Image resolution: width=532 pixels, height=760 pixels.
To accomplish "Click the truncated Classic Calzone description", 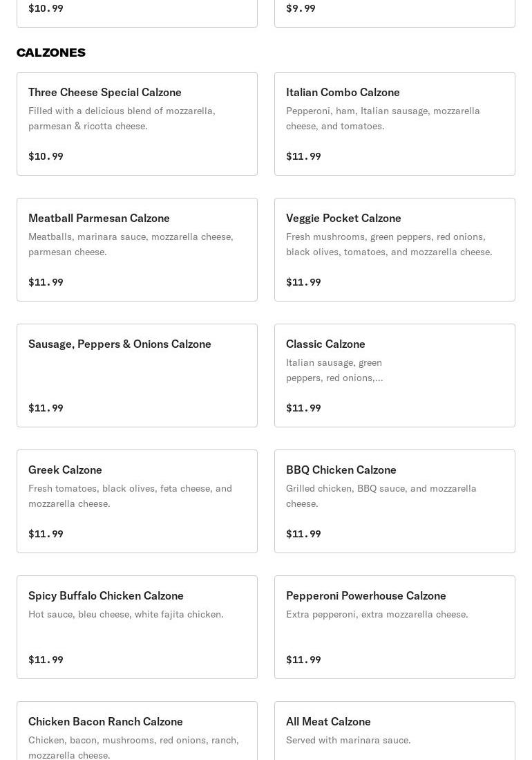I will point(334,370).
